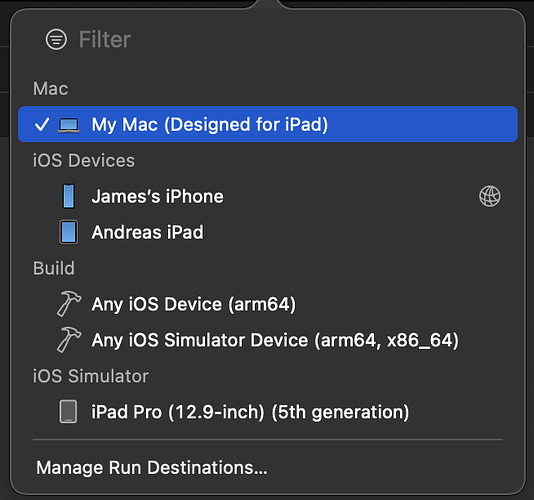The height and width of the screenshot is (500, 534).
Task: Click hammer icon for Any iOS Device
Action: [x=68, y=304]
